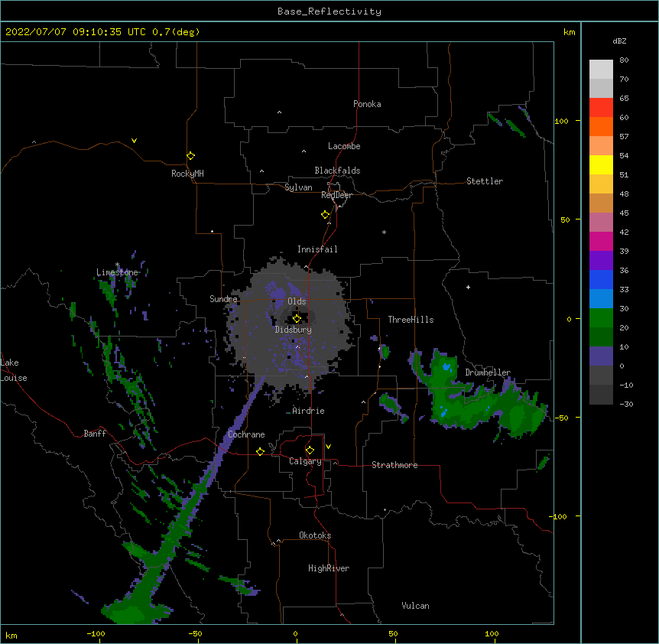Viewport: 659px width, 644px height.
Task: Select the light blue 30-33 dBZ legend swatch
Action: (x=601, y=299)
